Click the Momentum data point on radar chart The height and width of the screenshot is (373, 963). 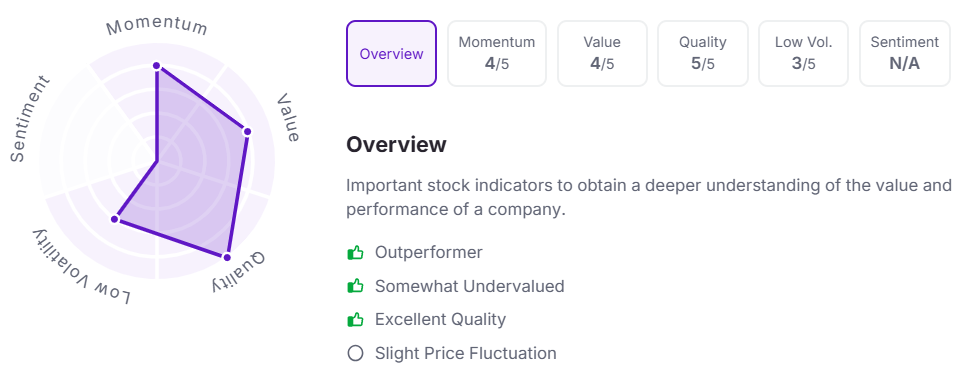pos(157,66)
